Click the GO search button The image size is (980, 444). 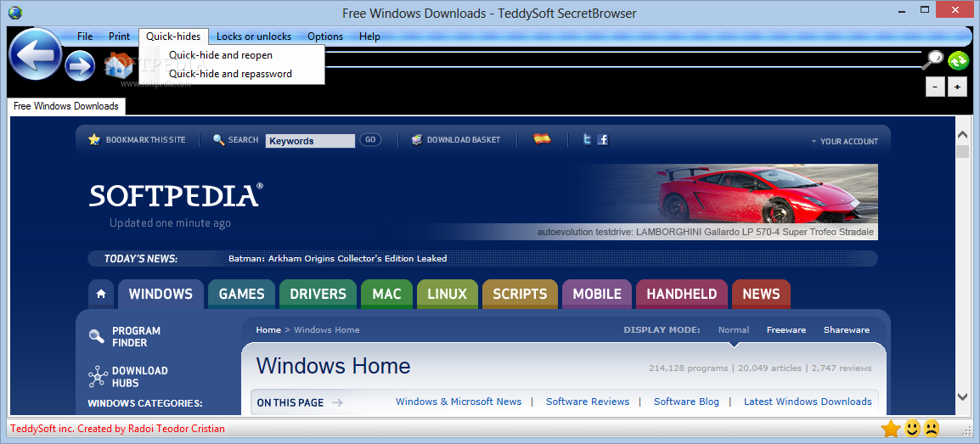(x=370, y=140)
